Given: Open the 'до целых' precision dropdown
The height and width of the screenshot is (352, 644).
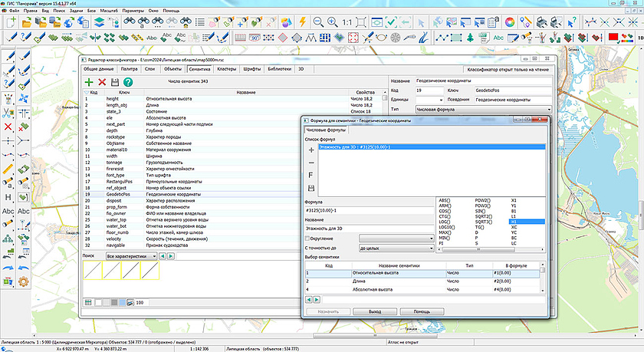Looking at the screenshot, I should point(396,248).
